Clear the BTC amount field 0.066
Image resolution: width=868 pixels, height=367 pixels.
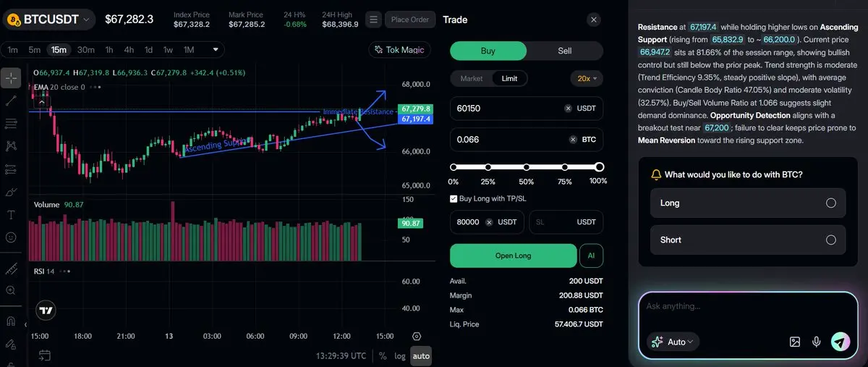click(574, 140)
